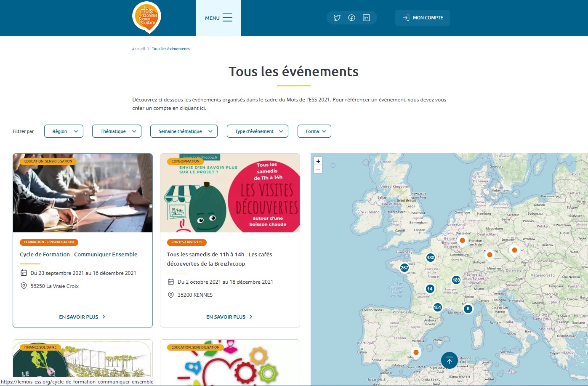Open the LinkedIn social link
Viewport: 588px width, 386px height.
click(366, 18)
